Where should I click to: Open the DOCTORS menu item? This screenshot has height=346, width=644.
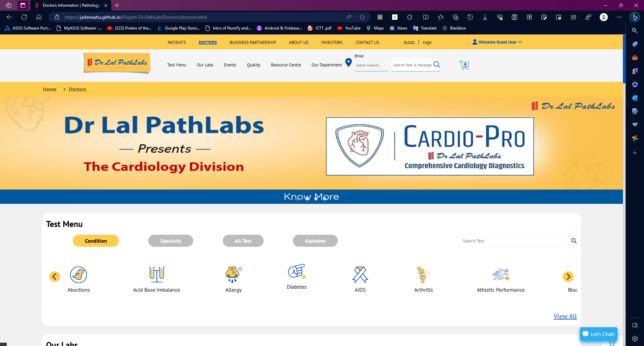click(207, 42)
